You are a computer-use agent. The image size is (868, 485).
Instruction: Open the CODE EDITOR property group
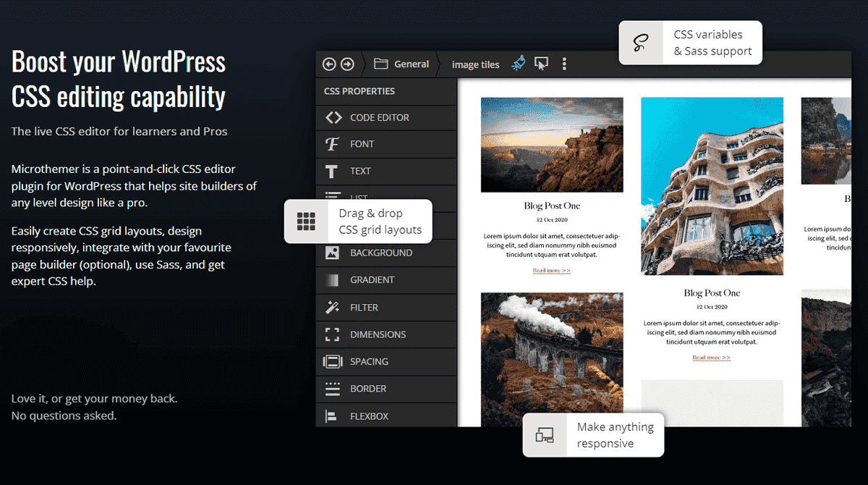point(386,117)
